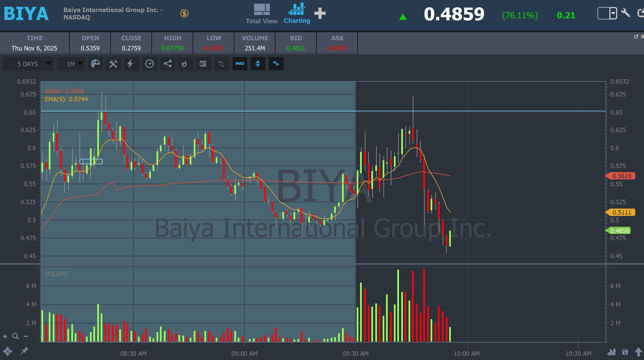644x360 pixels.
Task: Click the plus button next to Charting
Action: pos(320,13)
